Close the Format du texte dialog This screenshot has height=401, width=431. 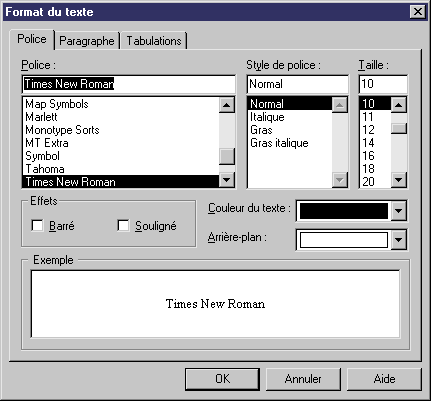[417, 12]
